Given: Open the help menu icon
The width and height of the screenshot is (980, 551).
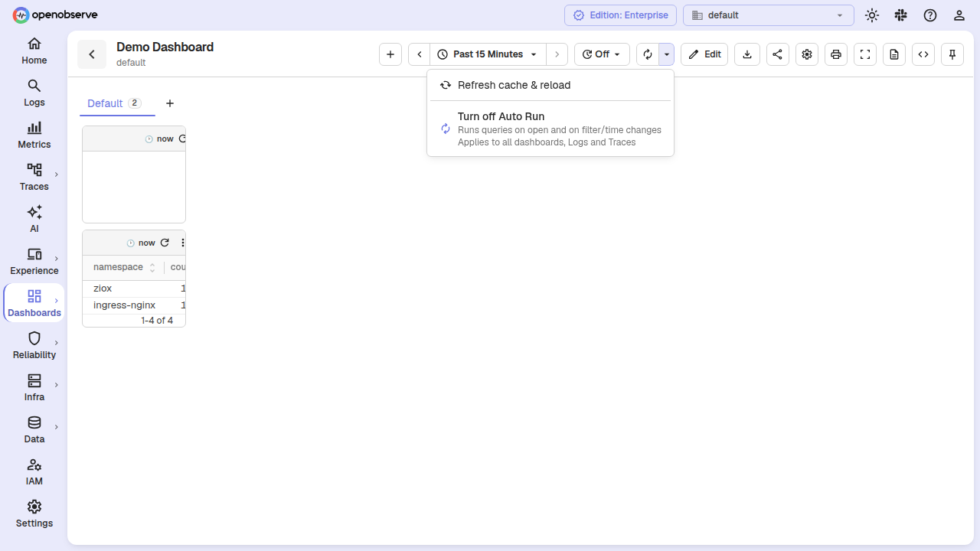Looking at the screenshot, I should [929, 15].
